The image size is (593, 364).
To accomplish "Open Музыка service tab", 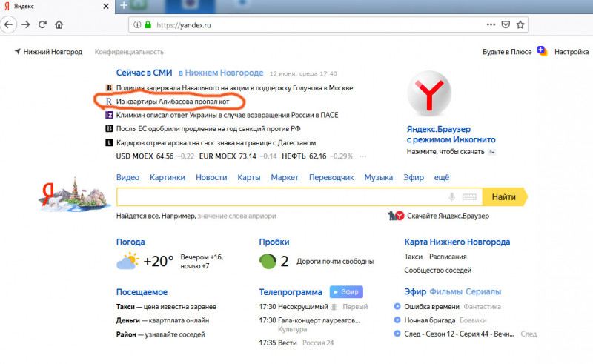I will tap(379, 177).
